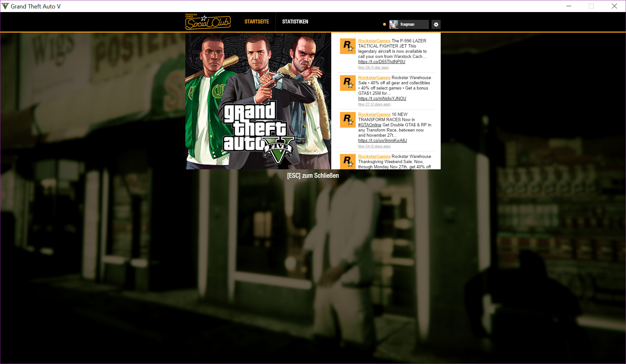Click the orange online status dot
The width and height of the screenshot is (626, 364).
[384, 24]
